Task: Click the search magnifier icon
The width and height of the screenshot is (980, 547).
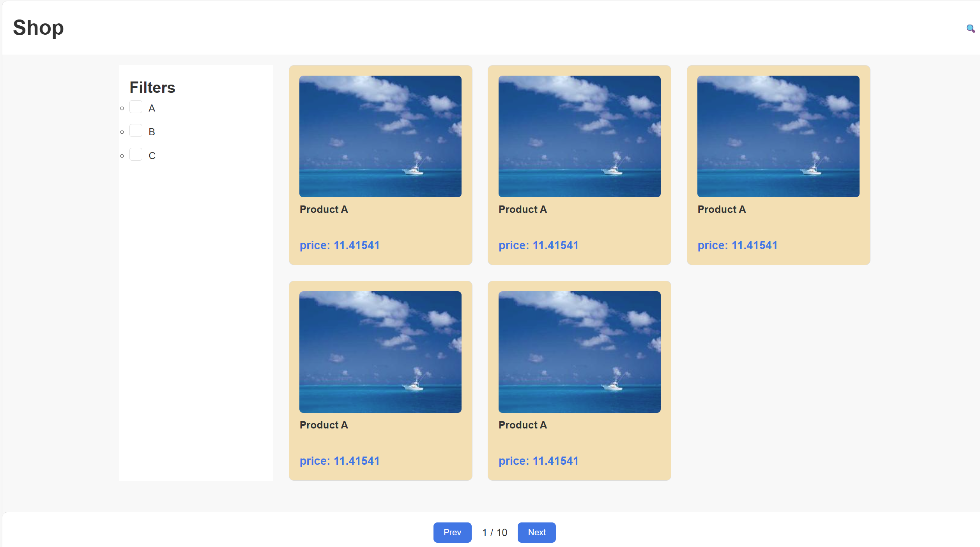Action: click(x=970, y=28)
